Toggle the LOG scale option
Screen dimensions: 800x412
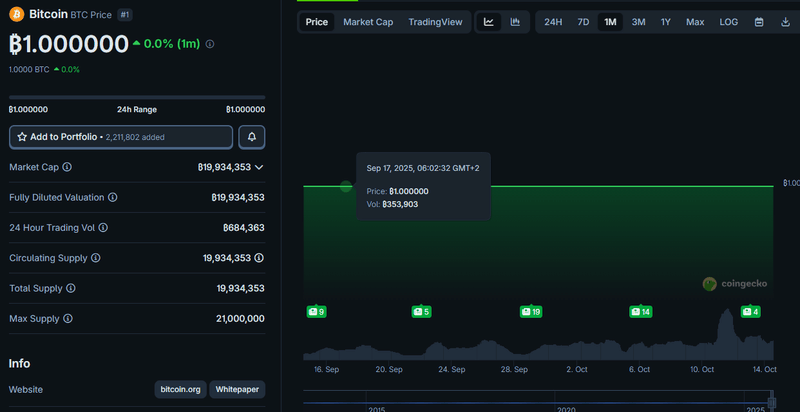(729, 22)
